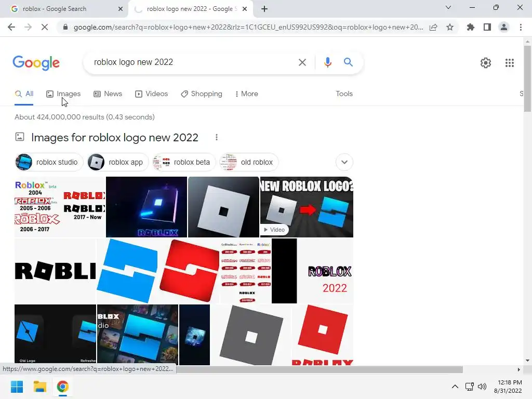532x399 pixels.
Task: Close the 'roblox - Google Search' tab
Action: 121,9
